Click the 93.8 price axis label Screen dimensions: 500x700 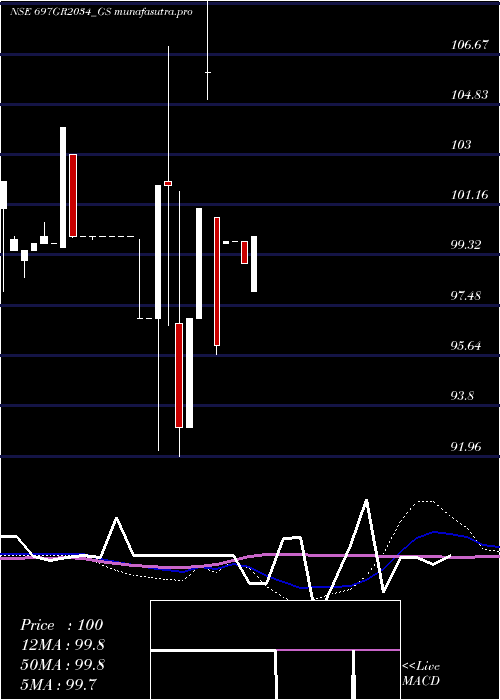click(462, 396)
